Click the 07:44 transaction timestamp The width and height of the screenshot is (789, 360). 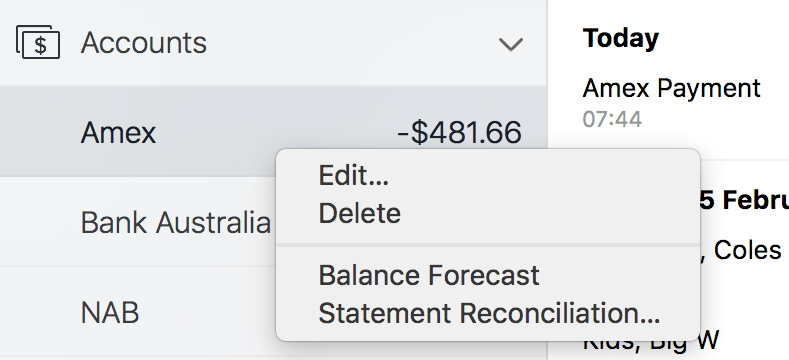[x=612, y=119]
